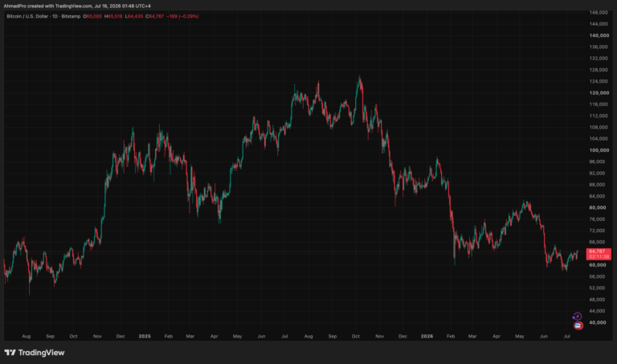Click the 52,000 price axis label

(597, 288)
